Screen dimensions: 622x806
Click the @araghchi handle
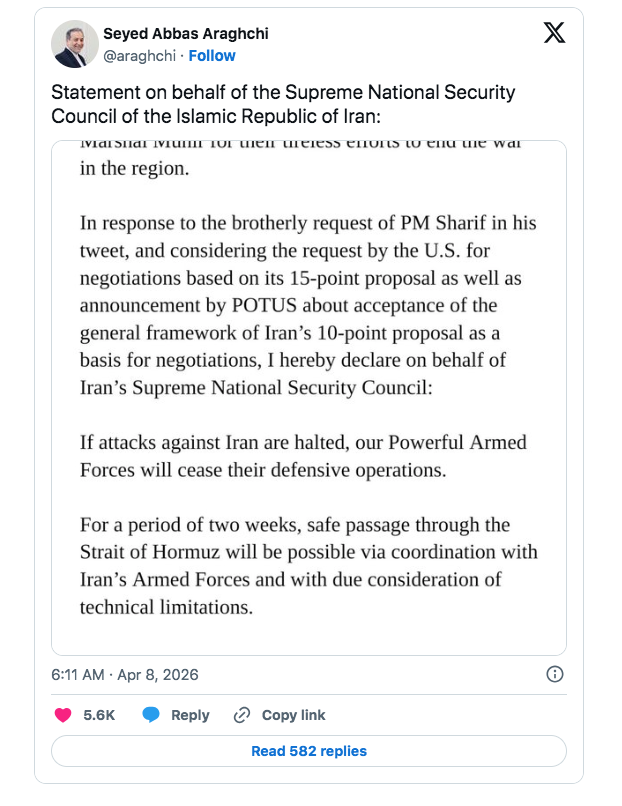(139, 56)
